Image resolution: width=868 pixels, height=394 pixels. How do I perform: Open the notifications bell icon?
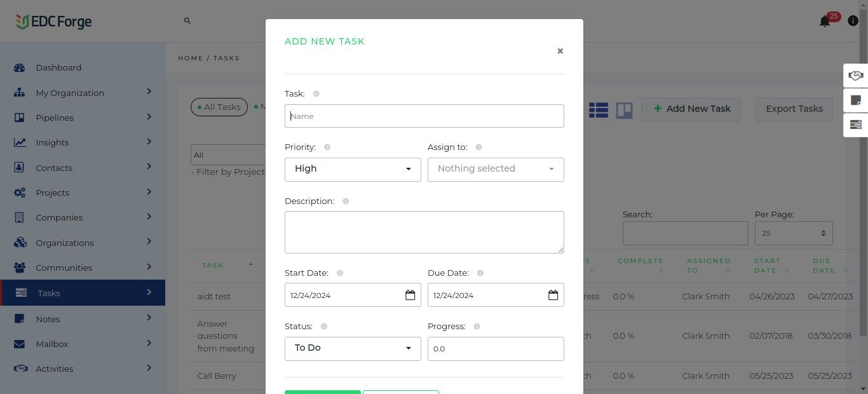(824, 22)
